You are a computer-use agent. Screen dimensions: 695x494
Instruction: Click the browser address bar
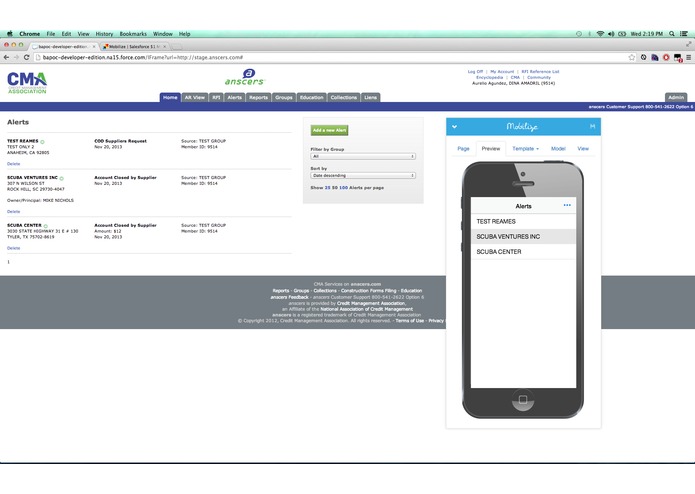[x=330, y=58]
